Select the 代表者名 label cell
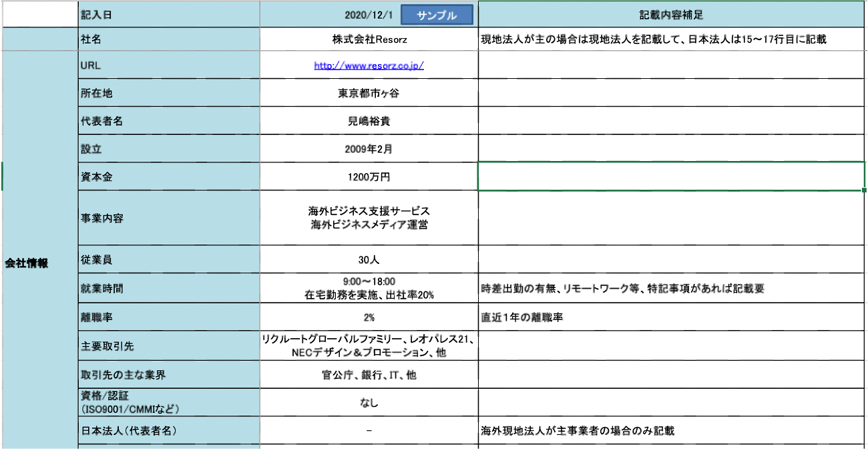868x449 pixels. pyautogui.click(x=168, y=122)
